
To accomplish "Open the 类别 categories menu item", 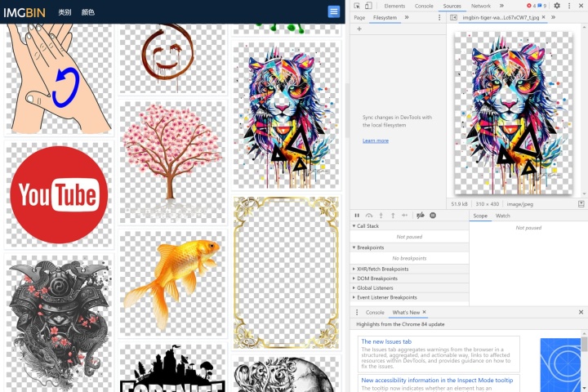I will pos(65,12).
